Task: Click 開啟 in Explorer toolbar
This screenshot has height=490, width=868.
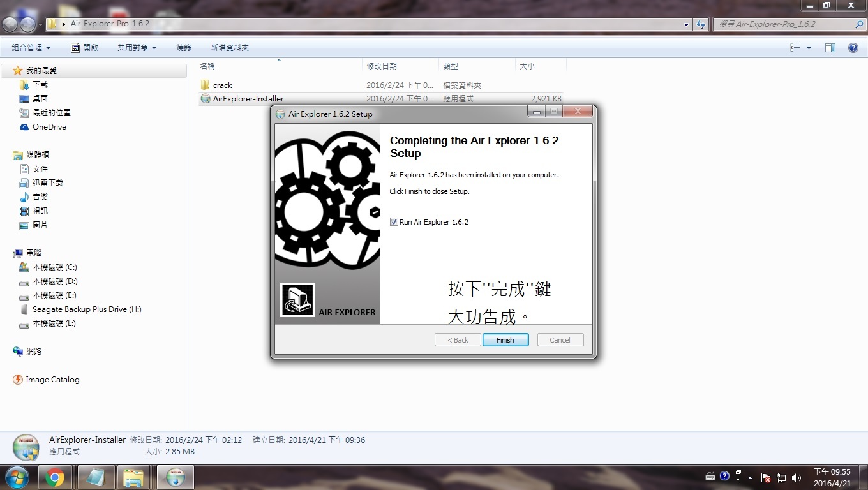Action: (84, 48)
